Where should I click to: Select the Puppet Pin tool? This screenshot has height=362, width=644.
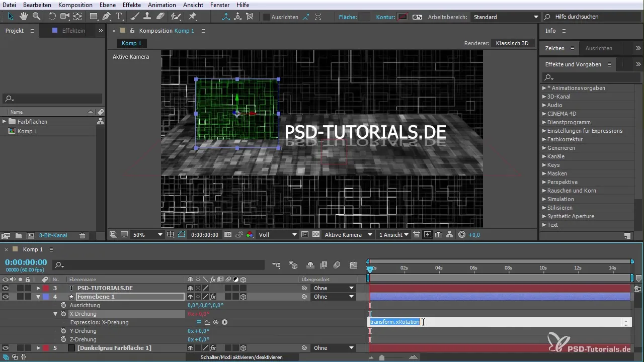tap(192, 16)
